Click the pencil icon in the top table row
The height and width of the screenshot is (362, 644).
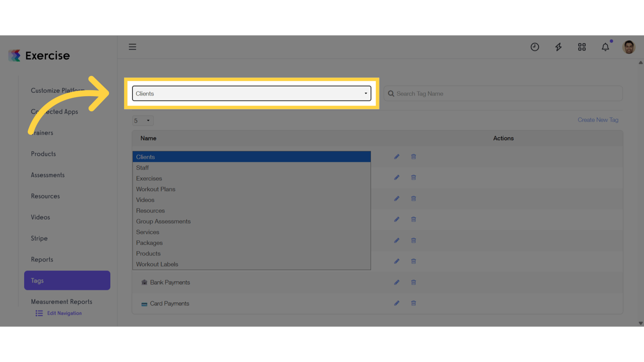click(x=396, y=156)
